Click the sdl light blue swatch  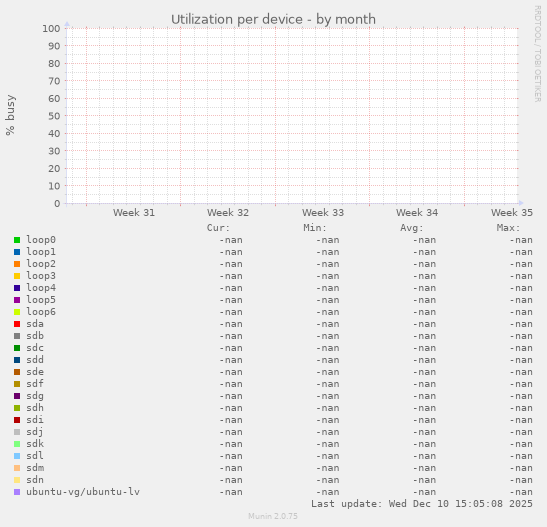[17, 456]
